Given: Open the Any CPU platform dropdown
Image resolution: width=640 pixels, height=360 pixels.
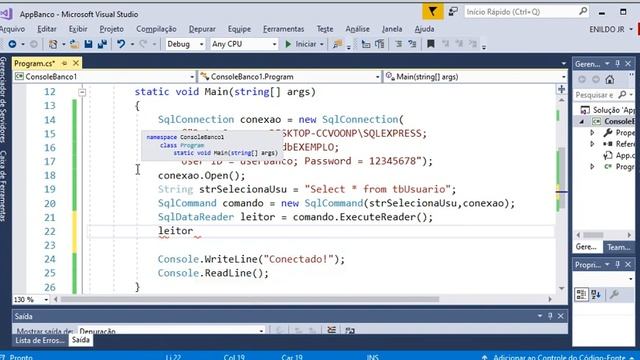Looking at the screenshot, I should (244, 44).
